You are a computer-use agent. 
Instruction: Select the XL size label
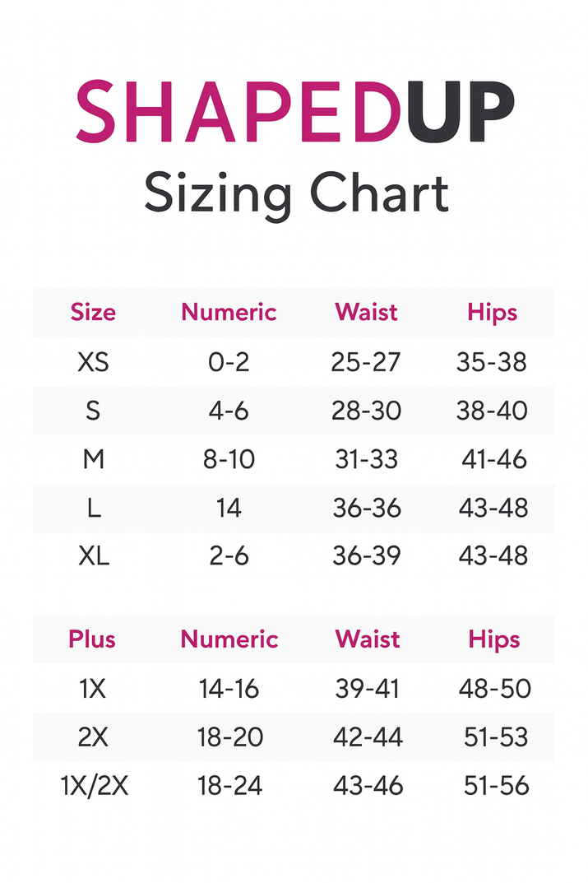click(x=93, y=556)
